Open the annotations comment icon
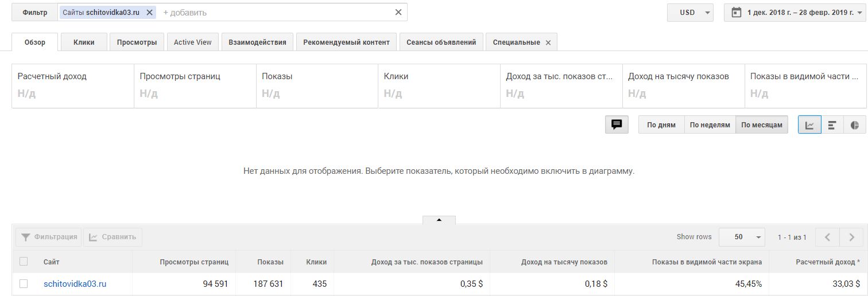The height and width of the screenshot is (296, 868). coord(617,124)
